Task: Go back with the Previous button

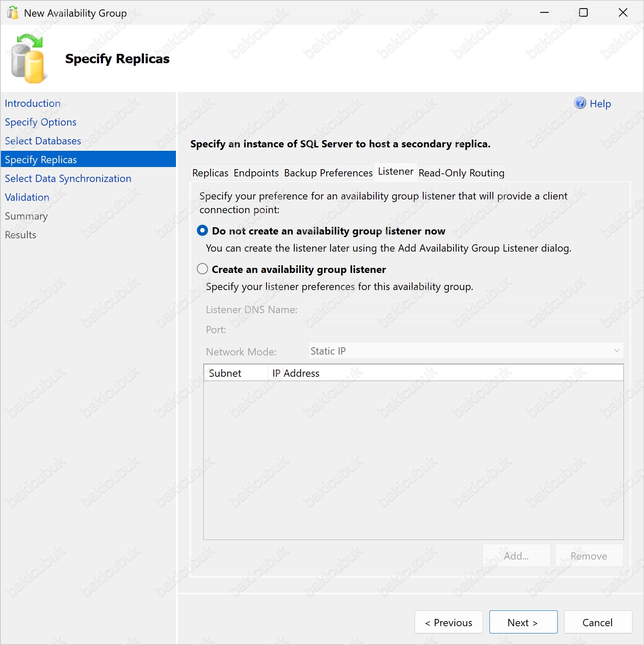Action: (x=448, y=622)
